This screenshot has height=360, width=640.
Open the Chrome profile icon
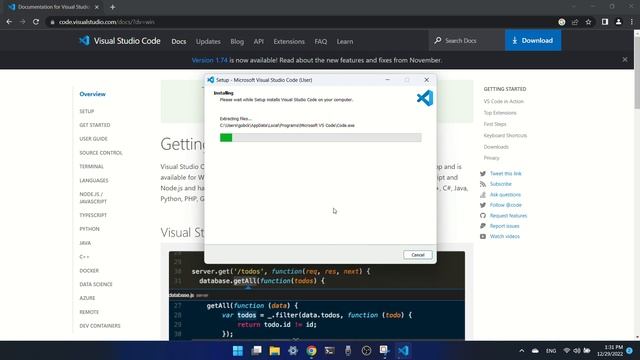[618, 22]
